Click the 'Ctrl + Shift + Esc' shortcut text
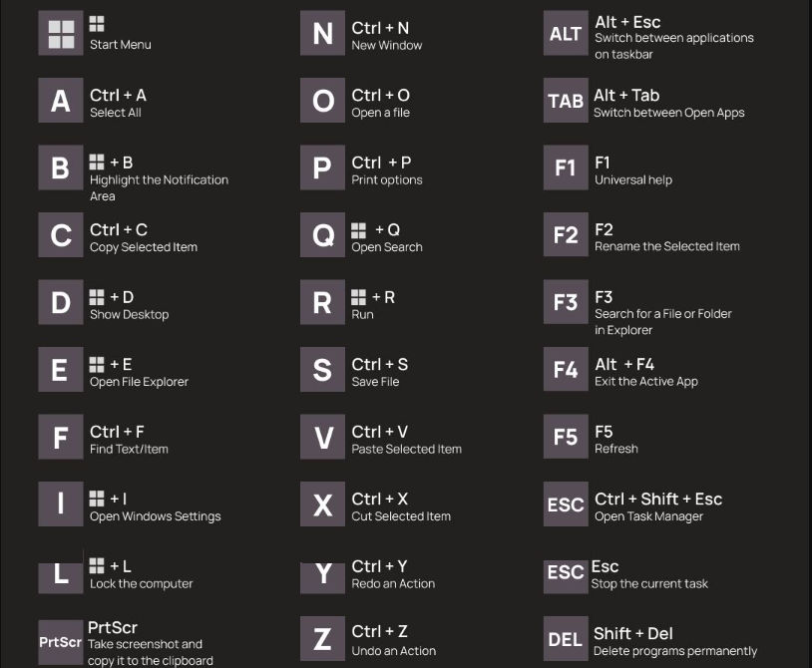The height and width of the screenshot is (668, 812). 658,499
